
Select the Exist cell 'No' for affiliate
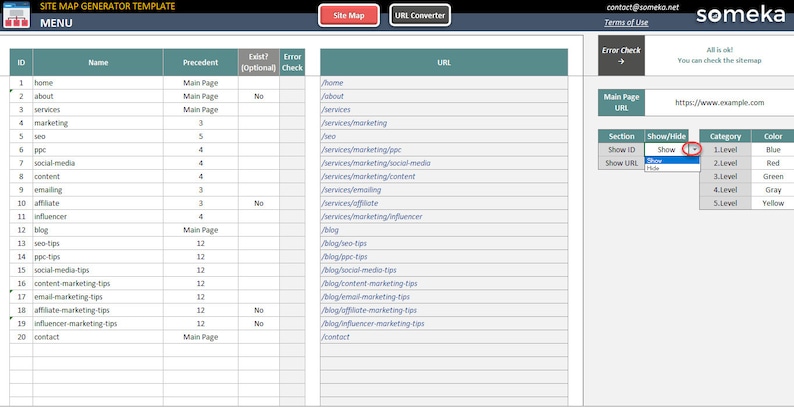259,203
